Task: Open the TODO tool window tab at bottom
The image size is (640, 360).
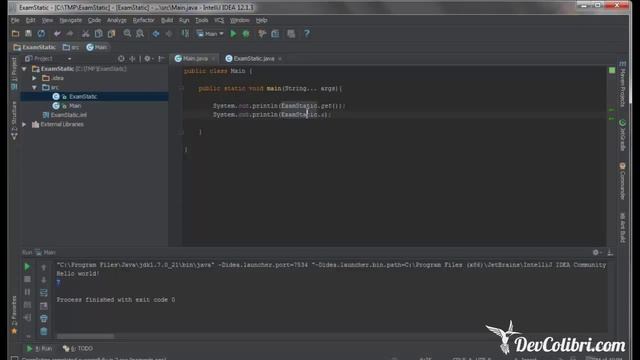Action: click(x=78, y=349)
